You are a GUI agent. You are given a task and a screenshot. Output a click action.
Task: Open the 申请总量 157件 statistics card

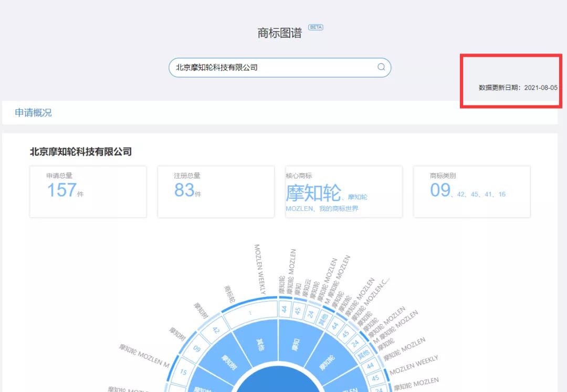coord(87,192)
